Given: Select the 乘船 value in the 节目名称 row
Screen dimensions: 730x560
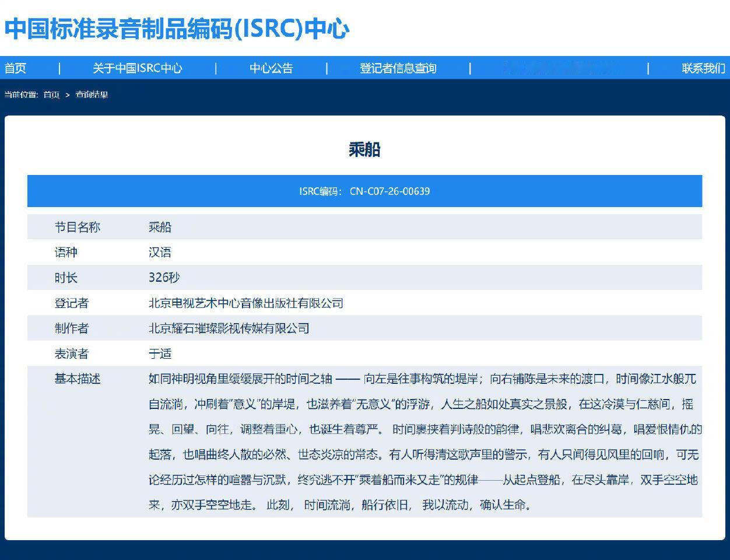Looking at the screenshot, I should pos(160,227).
